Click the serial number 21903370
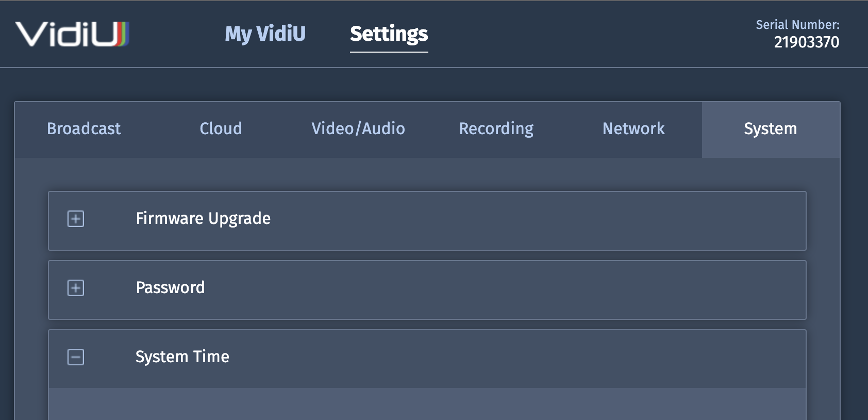The height and width of the screenshot is (420, 868). [806, 43]
